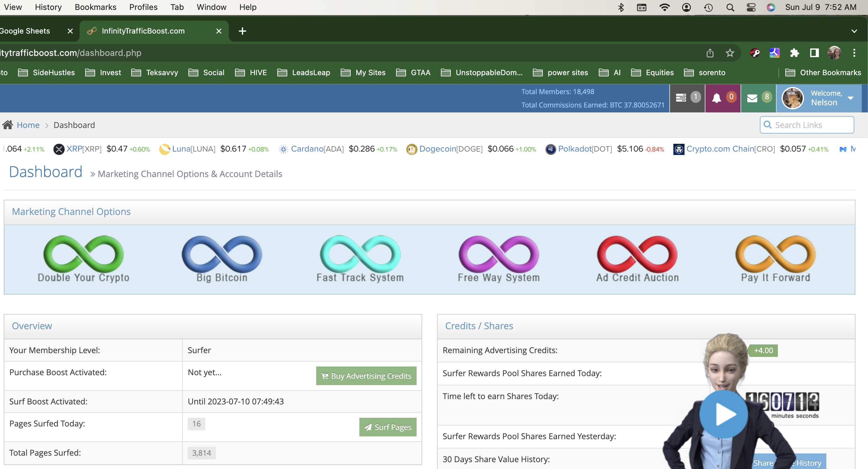Select the Fast Track System icon
Screen dimensions: 868x469
tap(360, 259)
